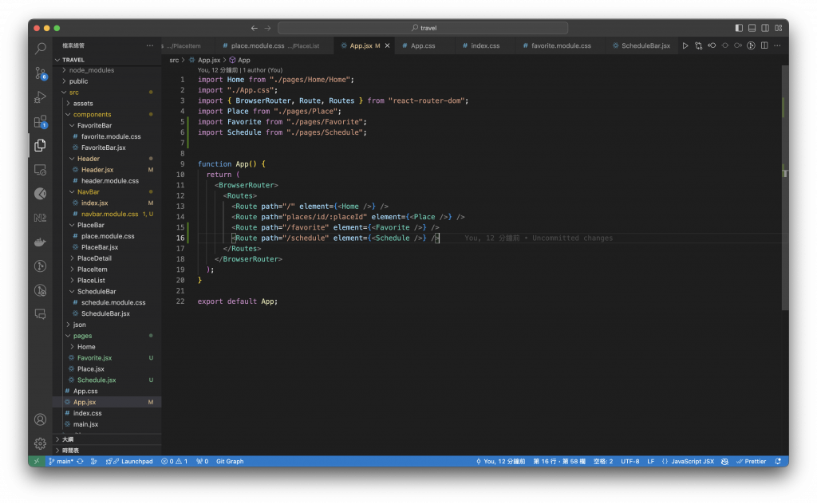Click the Open Changes compare icon in the editor toolbar
This screenshot has width=817, height=504.
pos(698,45)
